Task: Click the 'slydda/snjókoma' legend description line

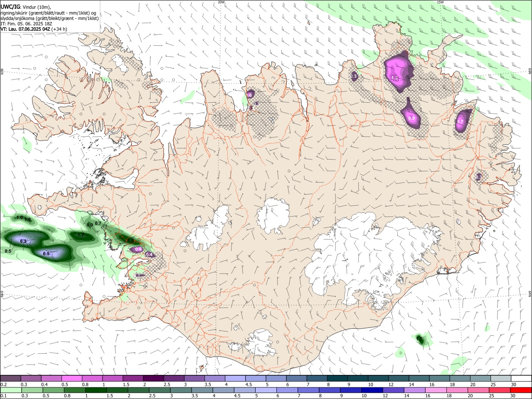Action: (x=50, y=18)
